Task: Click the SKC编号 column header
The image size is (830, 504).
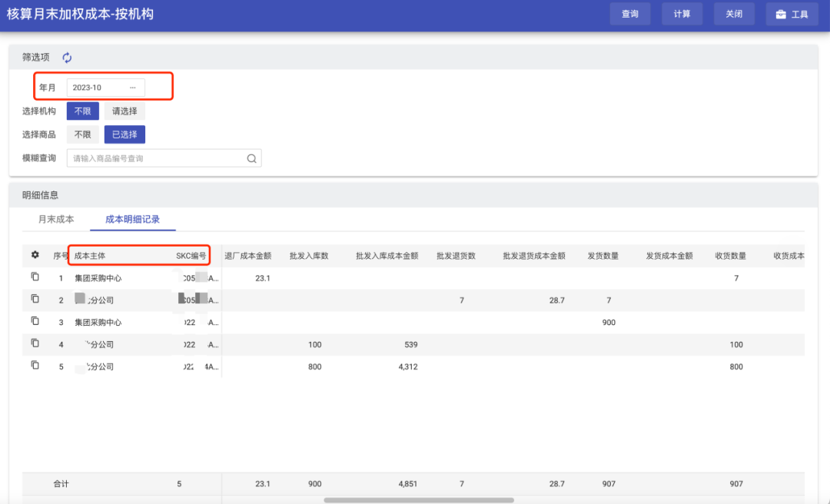Action: click(191, 256)
